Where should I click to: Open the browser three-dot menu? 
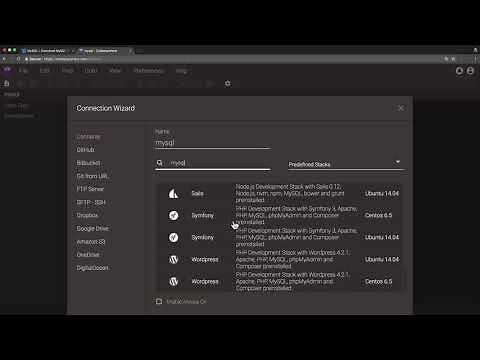476,59
